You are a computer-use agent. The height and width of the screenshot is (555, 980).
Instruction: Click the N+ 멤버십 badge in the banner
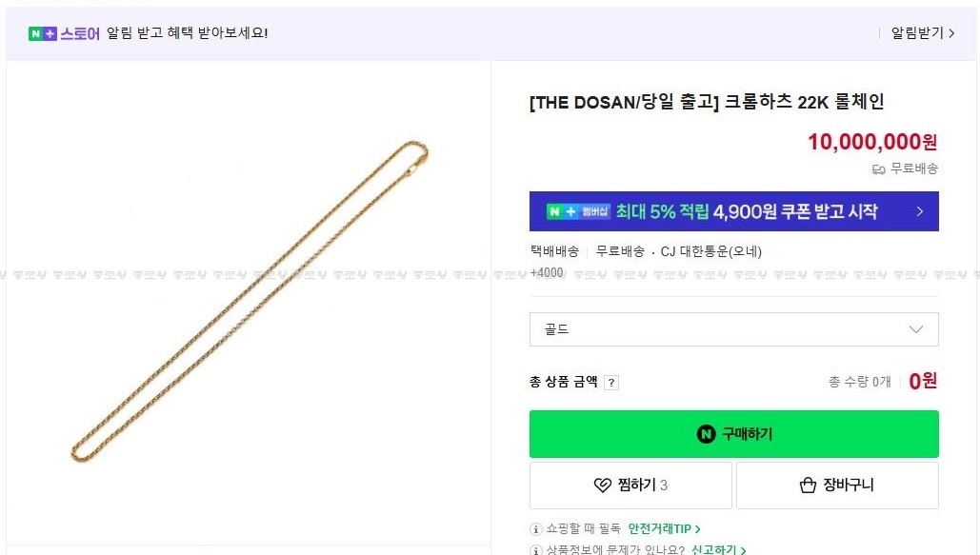[578, 211]
